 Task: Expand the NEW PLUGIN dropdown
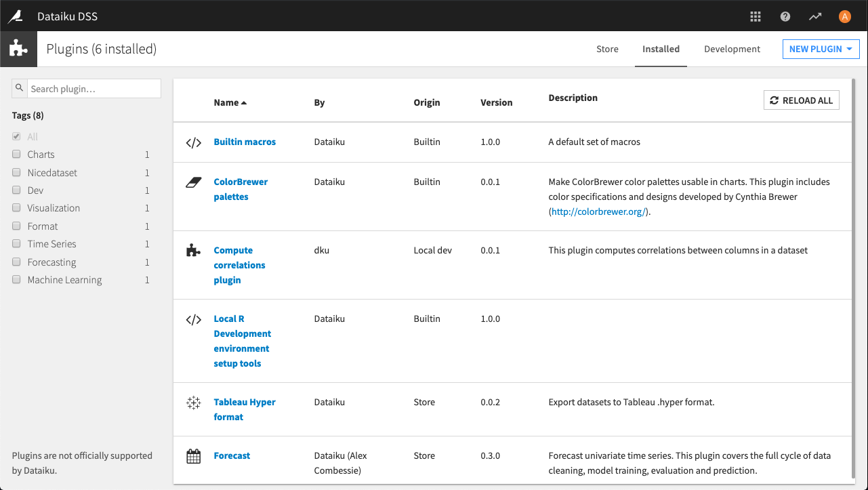(821, 49)
